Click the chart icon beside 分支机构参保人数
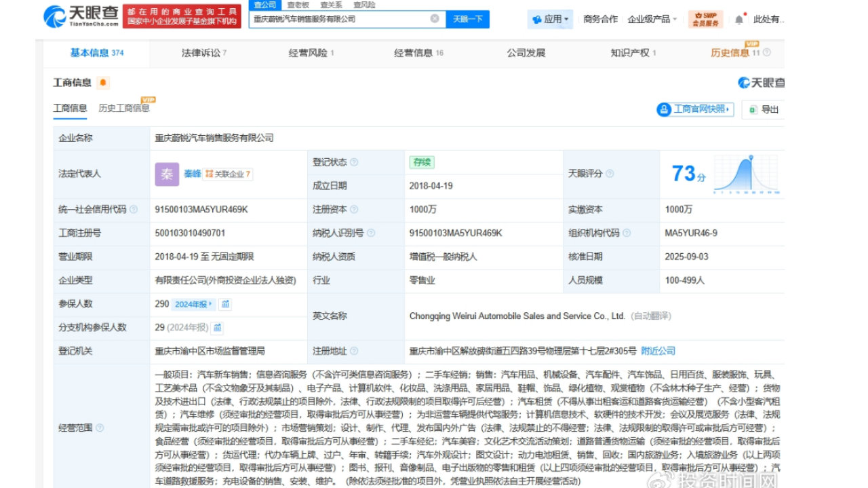This screenshot has width=868, height=488. (x=216, y=328)
